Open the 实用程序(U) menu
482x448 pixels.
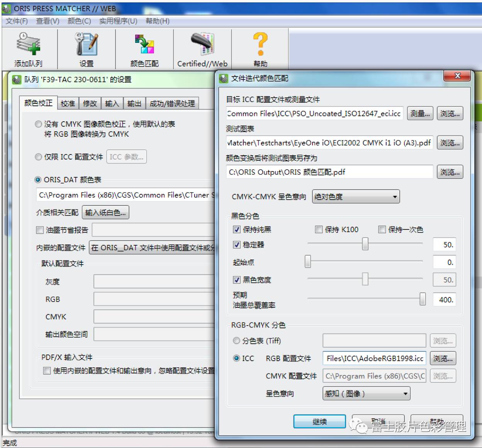tap(118, 21)
